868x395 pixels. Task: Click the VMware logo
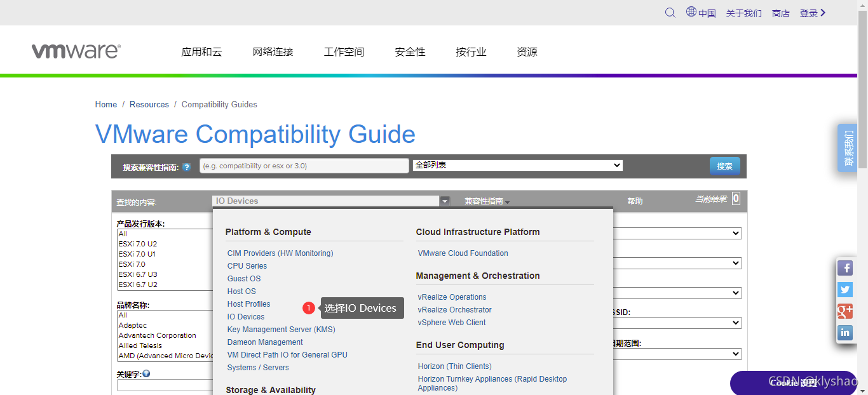point(76,50)
